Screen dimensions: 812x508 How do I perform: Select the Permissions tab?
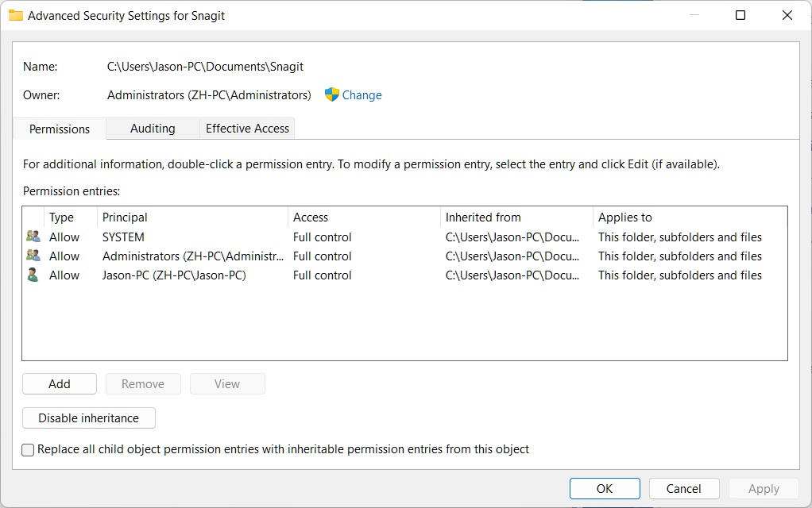(x=60, y=129)
